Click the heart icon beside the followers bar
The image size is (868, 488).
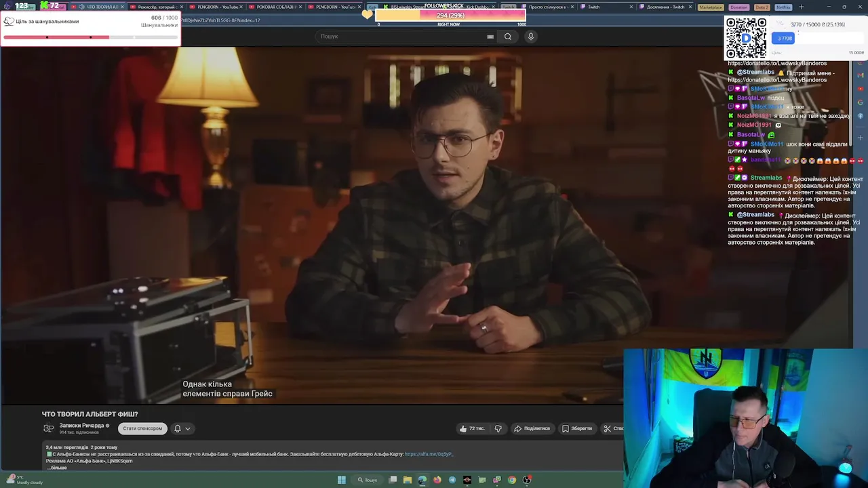[x=368, y=14]
